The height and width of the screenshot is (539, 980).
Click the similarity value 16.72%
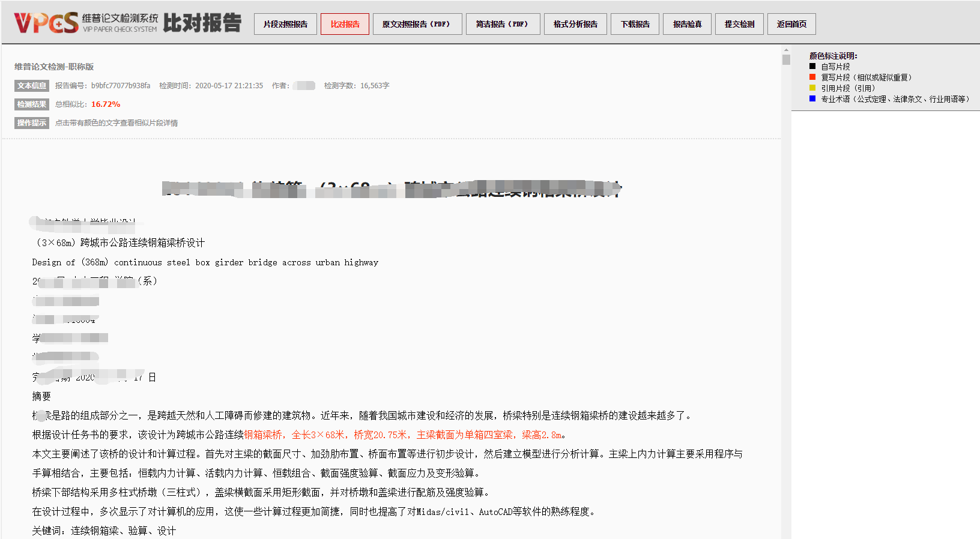pyautogui.click(x=106, y=104)
